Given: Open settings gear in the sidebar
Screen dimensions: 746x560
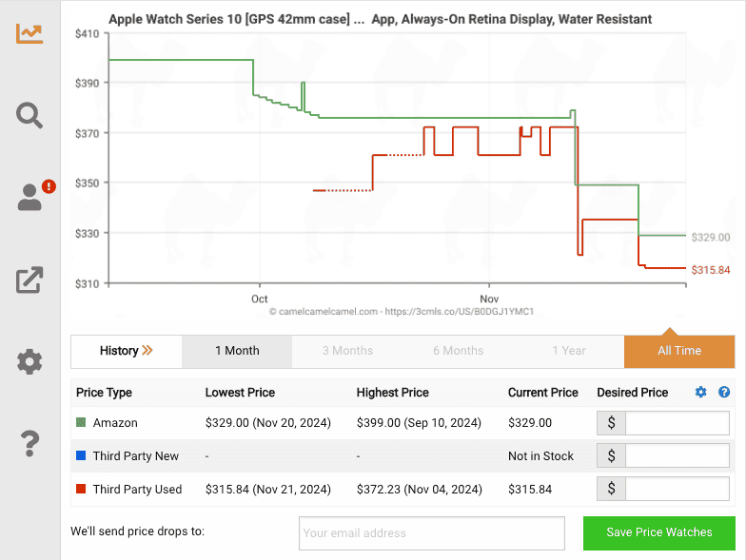Looking at the screenshot, I should (29, 361).
